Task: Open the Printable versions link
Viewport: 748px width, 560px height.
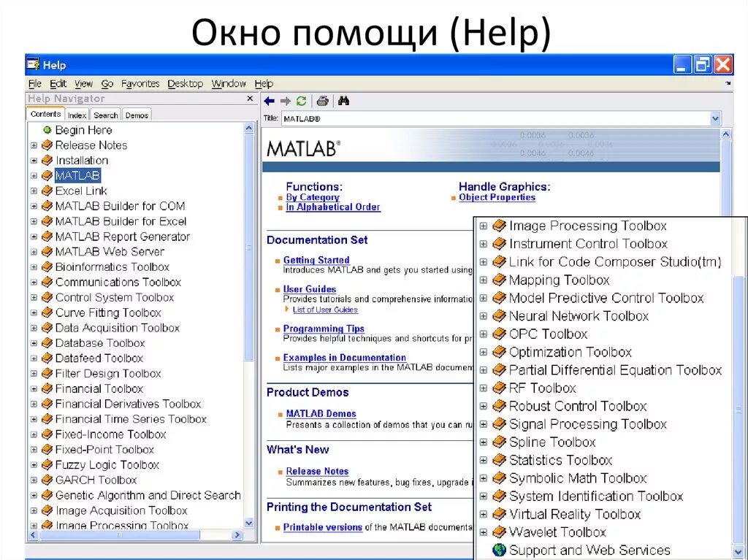Action: tap(323, 527)
